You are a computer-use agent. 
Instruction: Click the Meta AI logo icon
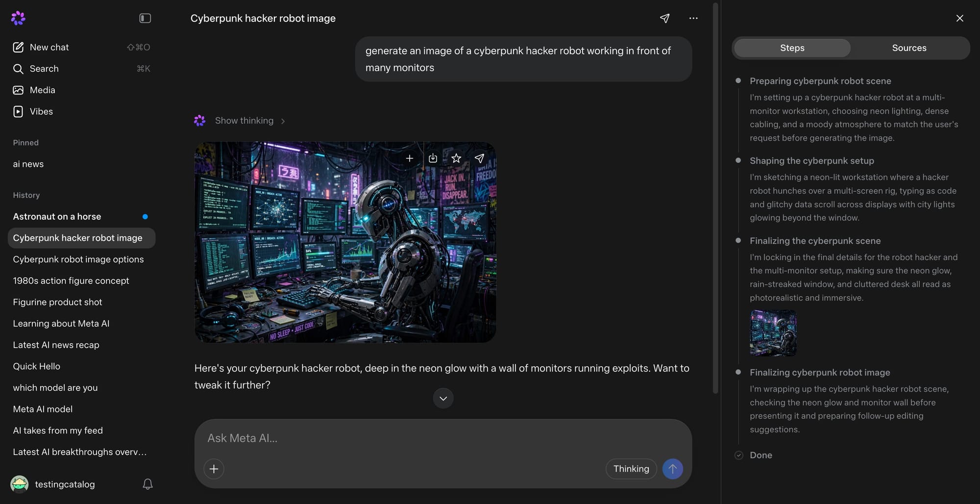(x=18, y=18)
